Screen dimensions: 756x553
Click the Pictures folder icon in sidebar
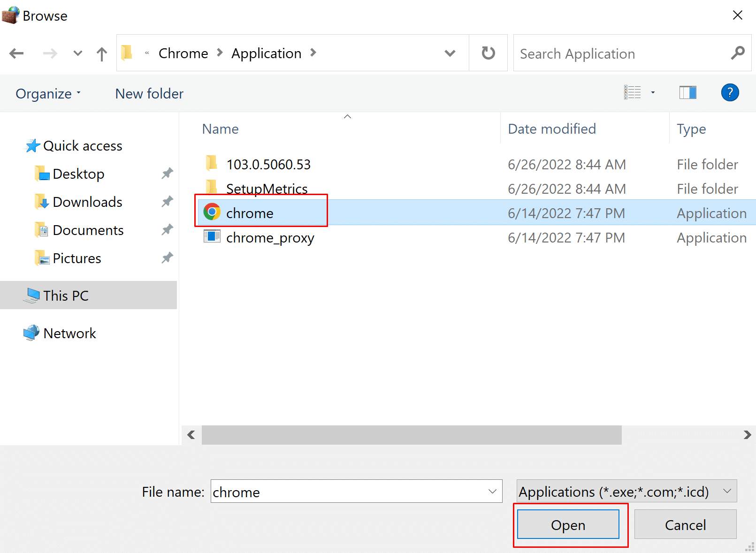pos(42,258)
